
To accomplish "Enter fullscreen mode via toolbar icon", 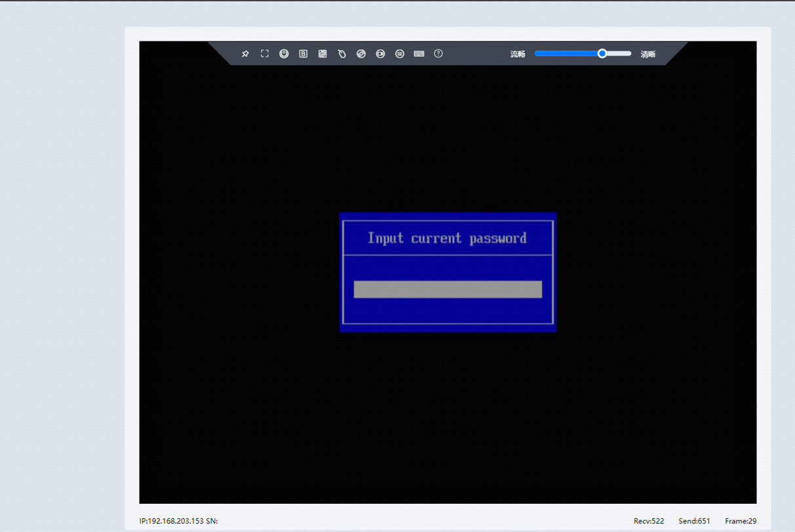I will click(265, 54).
